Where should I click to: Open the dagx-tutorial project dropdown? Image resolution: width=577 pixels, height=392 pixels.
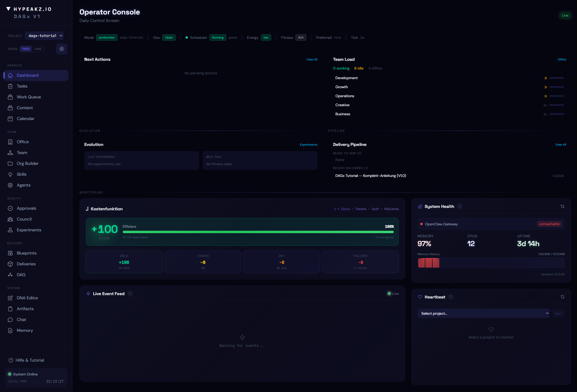[44, 35]
